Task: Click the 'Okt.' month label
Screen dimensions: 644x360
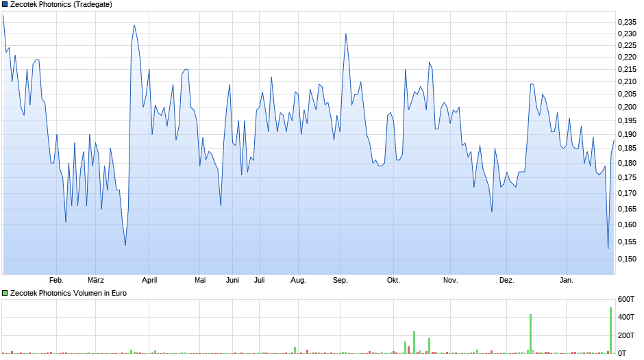Action: pyautogui.click(x=393, y=281)
